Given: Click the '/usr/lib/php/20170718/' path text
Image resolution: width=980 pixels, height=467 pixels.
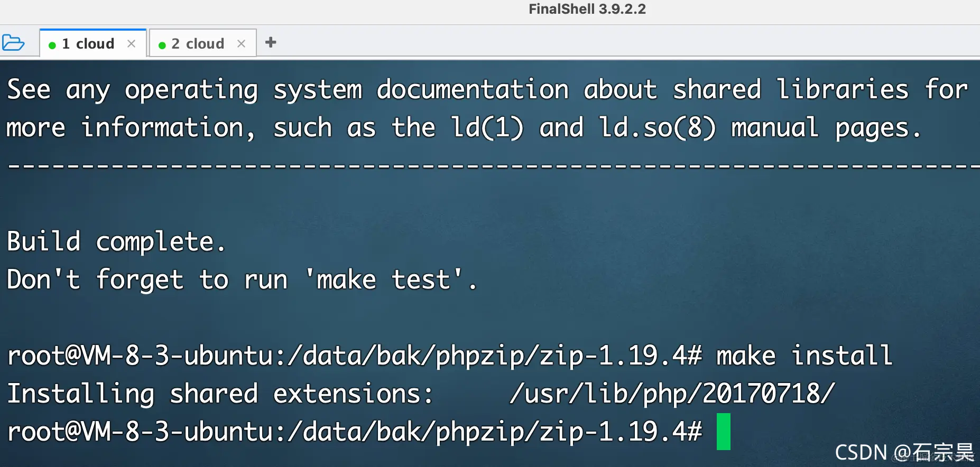Looking at the screenshot, I should tap(672, 394).
